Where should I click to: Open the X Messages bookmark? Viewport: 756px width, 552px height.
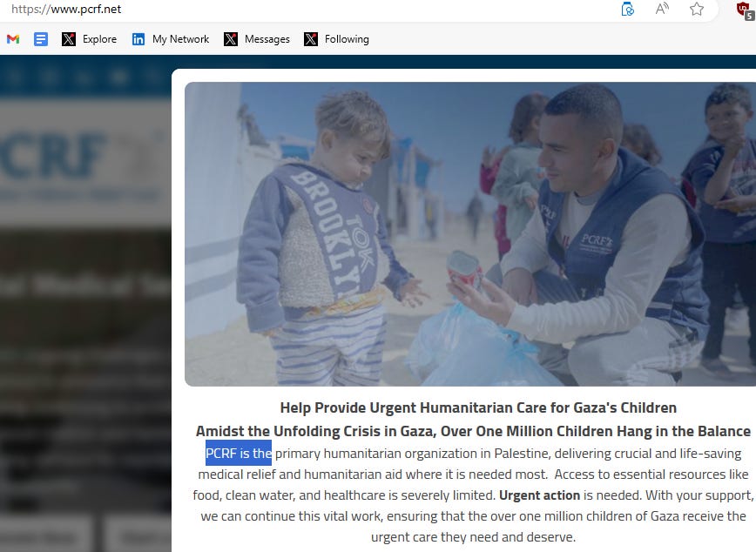tap(257, 39)
